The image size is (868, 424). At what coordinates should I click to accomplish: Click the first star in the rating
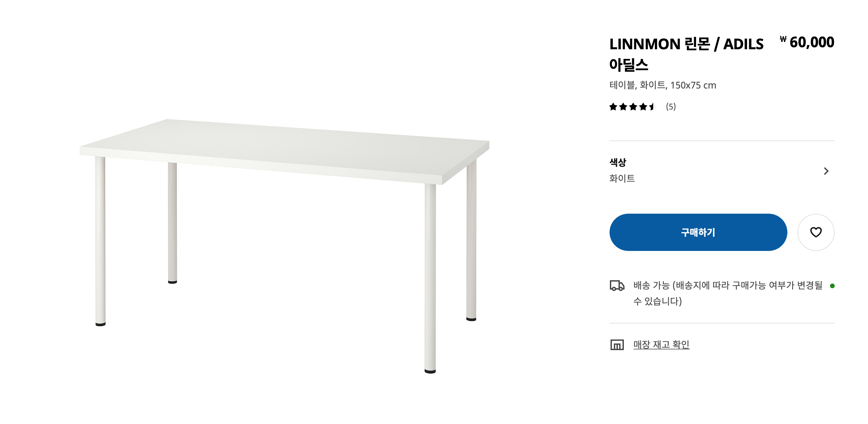click(x=613, y=107)
